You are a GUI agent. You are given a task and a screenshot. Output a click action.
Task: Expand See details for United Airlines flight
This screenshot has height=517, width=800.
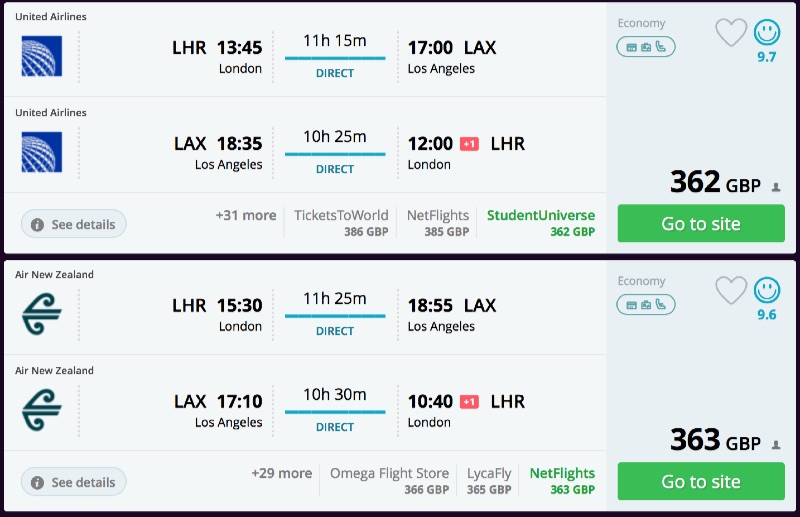pyautogui.click(x=74, y=224)
